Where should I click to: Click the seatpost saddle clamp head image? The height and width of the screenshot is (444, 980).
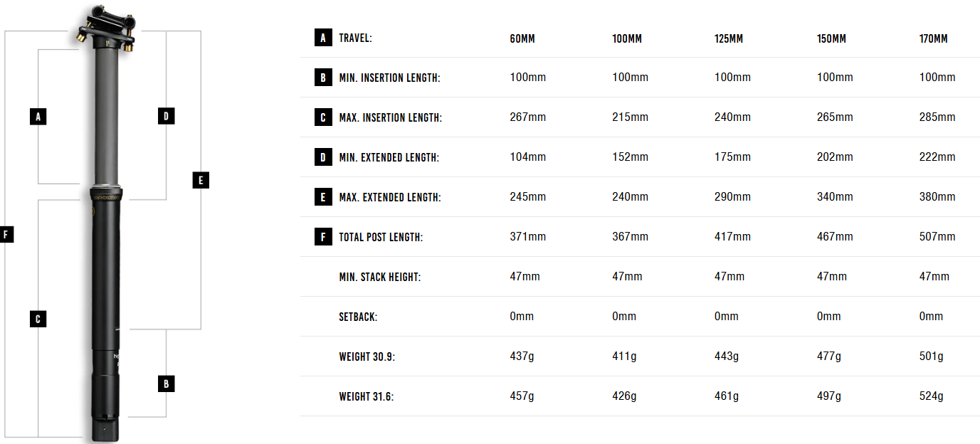coord(107,28)
